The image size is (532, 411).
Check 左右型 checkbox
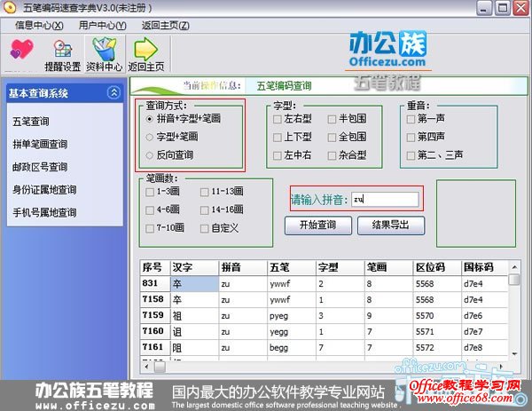click(278, 119)
